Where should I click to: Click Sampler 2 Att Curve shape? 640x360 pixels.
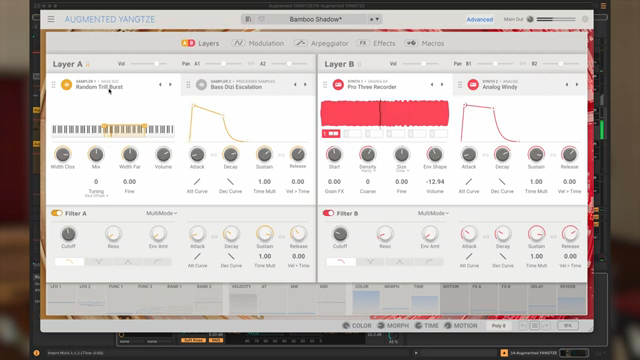(x=197, y=182)
